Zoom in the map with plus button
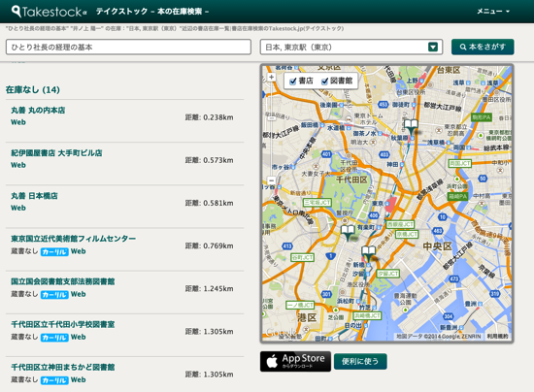 pyautogui.click(x=271, y=78)
